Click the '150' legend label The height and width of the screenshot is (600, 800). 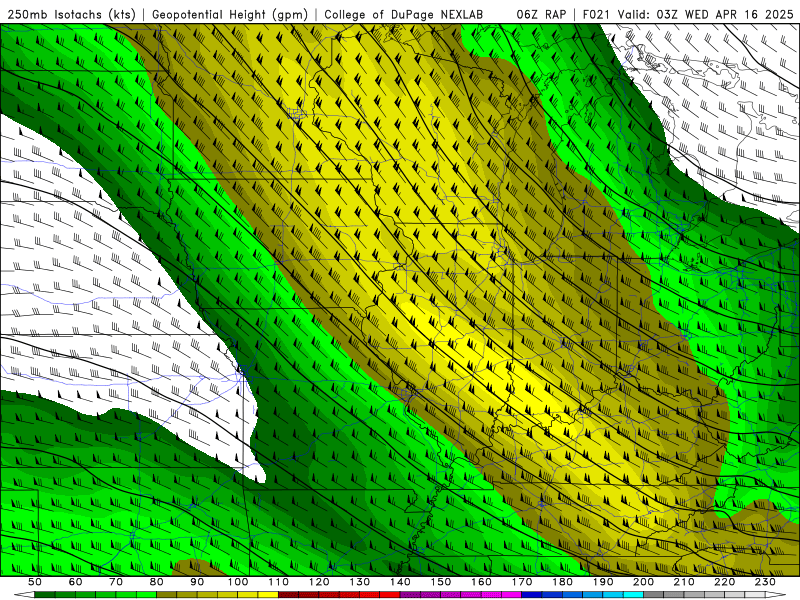tap(441, 582)
